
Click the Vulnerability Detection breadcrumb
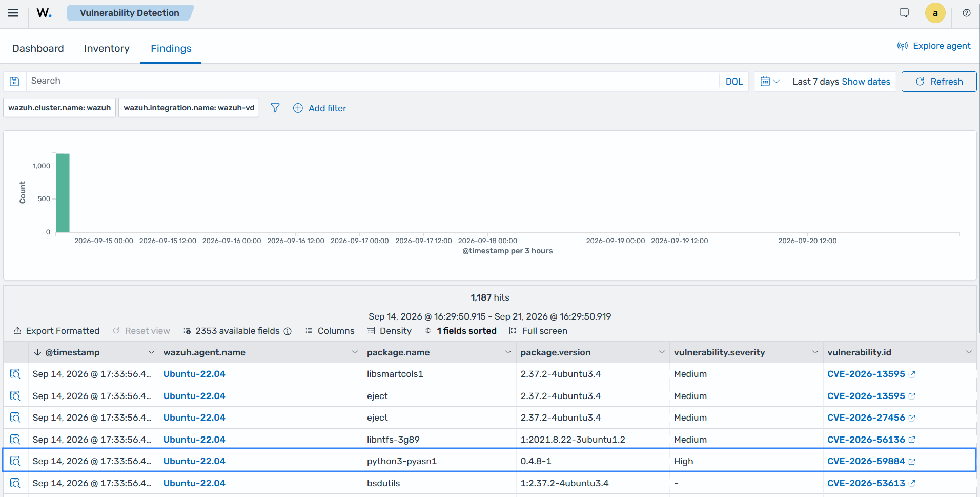130,13
